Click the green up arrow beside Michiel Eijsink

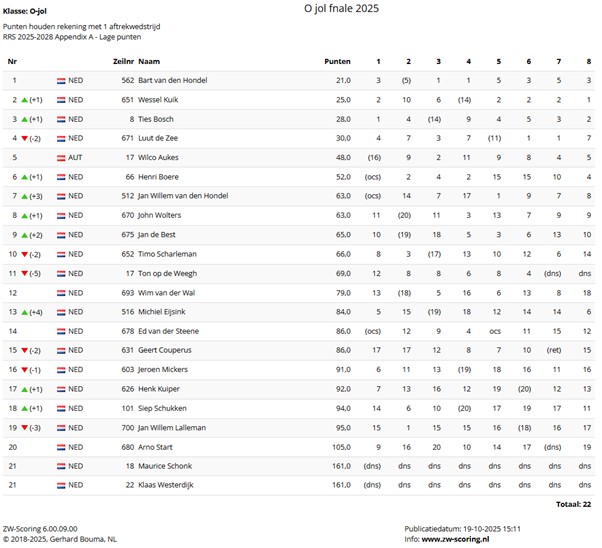pyautogui.click(x=22, y=312)
